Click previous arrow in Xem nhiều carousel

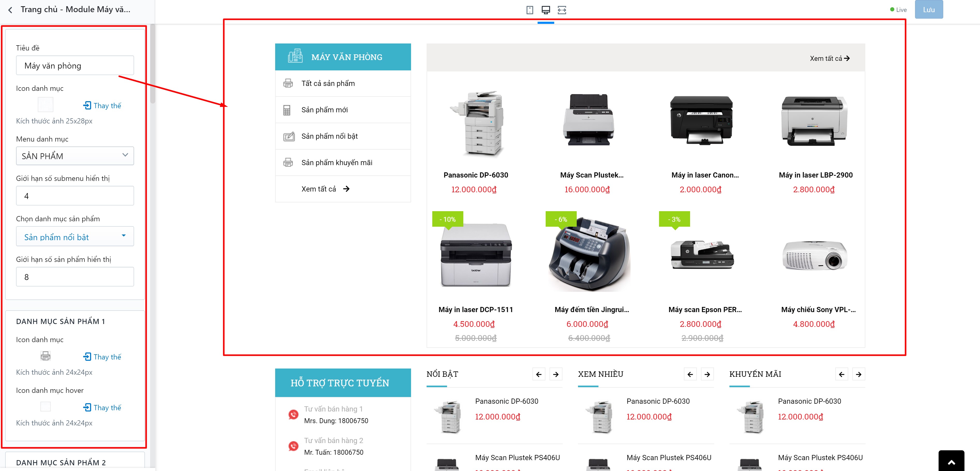coord(690,374)
